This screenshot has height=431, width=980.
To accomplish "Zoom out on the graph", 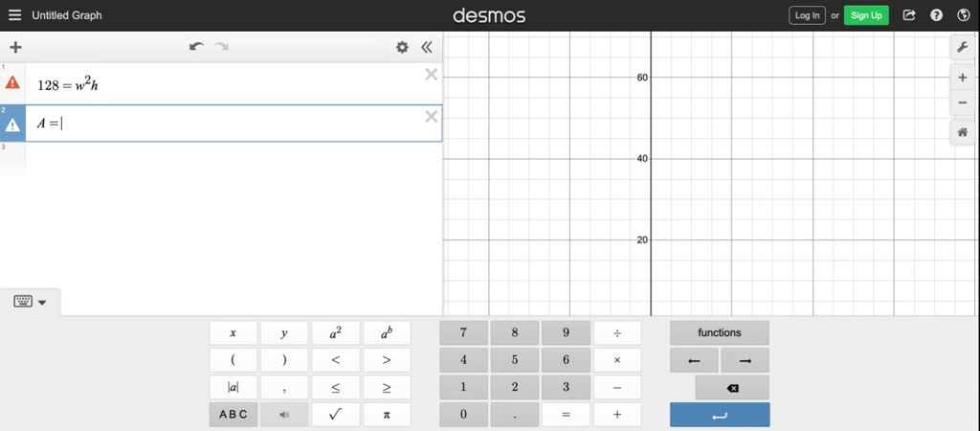I will pyautogui.click(x=962, y=102).
